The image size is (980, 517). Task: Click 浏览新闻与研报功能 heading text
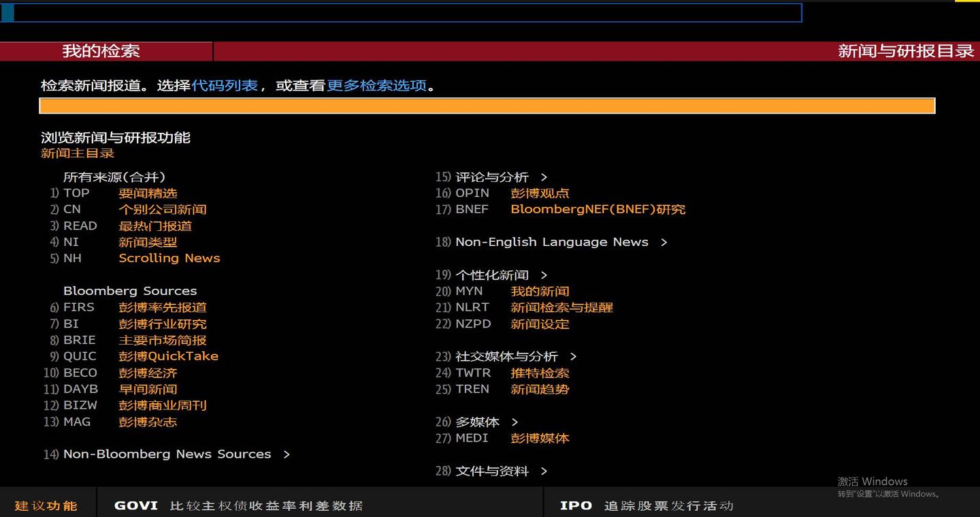coord(116,138)
